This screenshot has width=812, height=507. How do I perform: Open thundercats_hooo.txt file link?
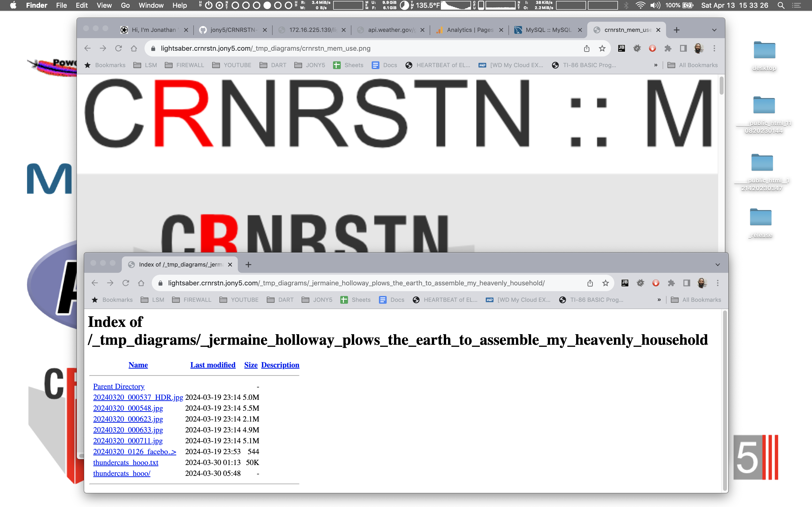[x=125, y=462]
